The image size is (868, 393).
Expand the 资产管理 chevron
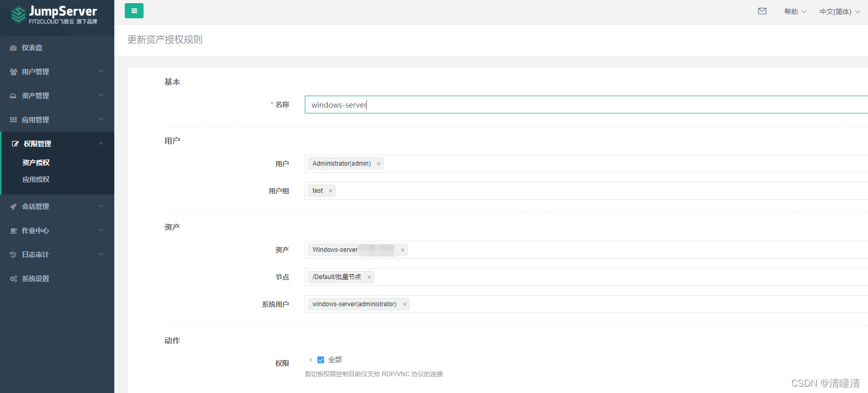pyautogui.click(x=101, y=95)
